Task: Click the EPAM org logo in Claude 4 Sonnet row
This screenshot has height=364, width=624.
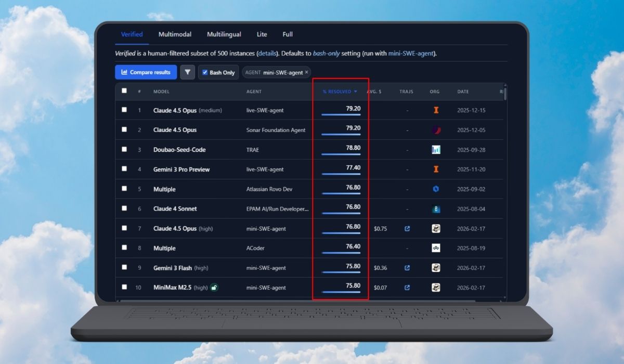Action: tap(436, 209)
